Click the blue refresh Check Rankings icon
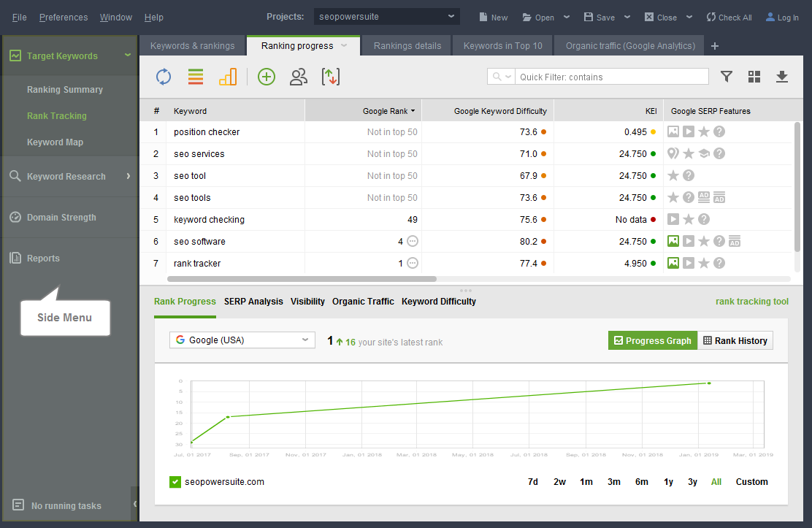The width and height of the screenshot is (812, 528). coord(164,77)
